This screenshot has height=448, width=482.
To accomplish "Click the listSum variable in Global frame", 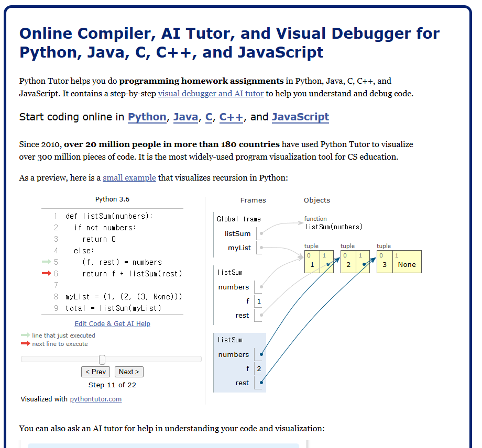I will 238,233.
